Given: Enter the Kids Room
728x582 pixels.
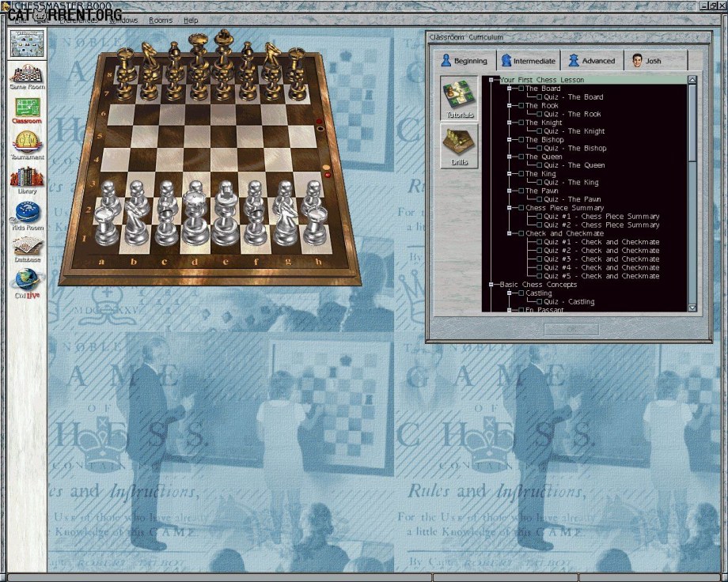Looking at the screenshot, I should point(28,216).
